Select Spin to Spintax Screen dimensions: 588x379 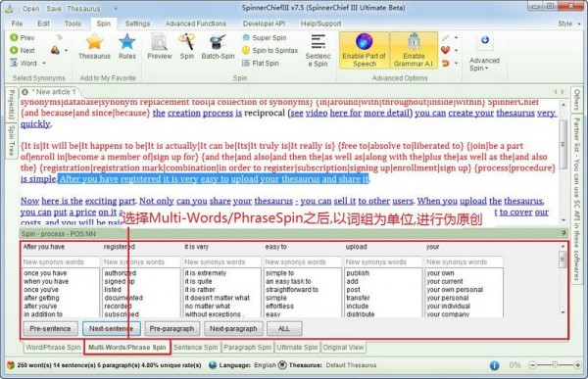pyautogui.click(x=270, y=50)
